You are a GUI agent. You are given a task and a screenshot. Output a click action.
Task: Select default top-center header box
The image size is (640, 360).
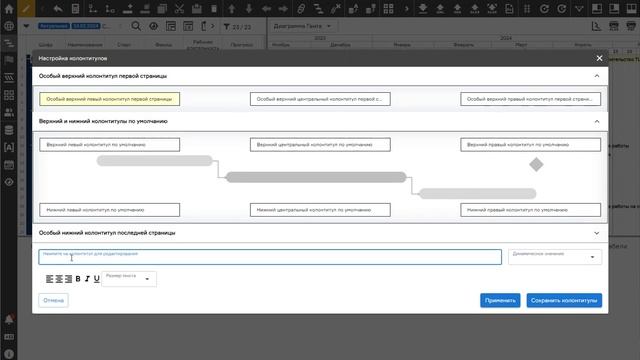click(320, 145)
